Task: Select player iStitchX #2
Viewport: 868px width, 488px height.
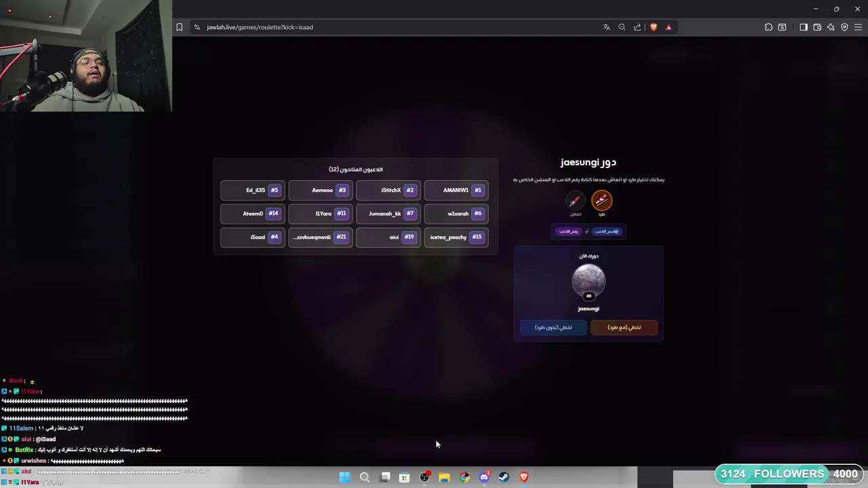Action: point(388,190)
